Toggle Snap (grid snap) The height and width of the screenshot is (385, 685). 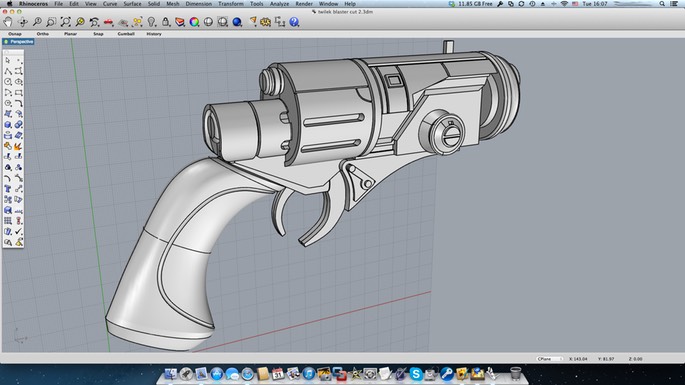[98, 34]
